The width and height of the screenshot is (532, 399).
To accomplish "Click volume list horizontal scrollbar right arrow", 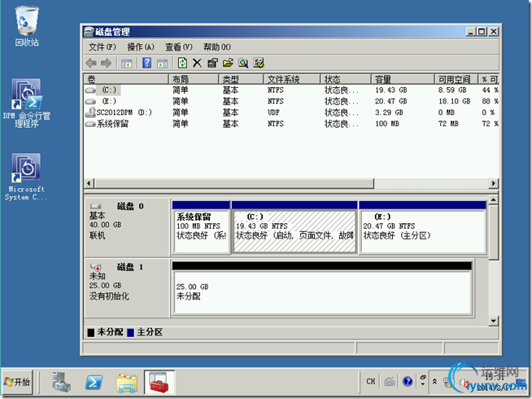I will click(x=493, y=183).
